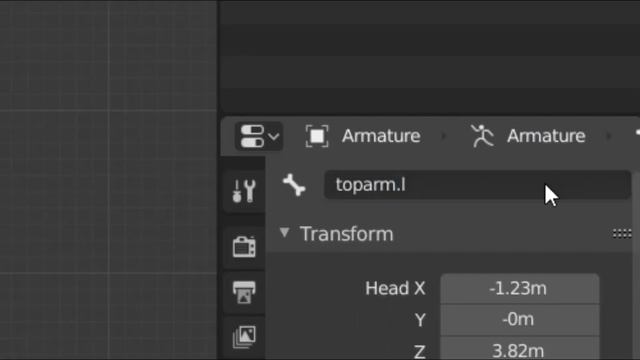Open the Properties editor type dropdown
This screenshot has width=640, height=360.
click(259, 136)
